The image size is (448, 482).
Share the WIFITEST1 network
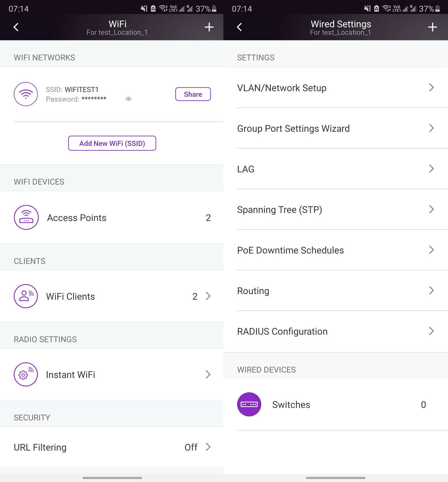point(193,94)
